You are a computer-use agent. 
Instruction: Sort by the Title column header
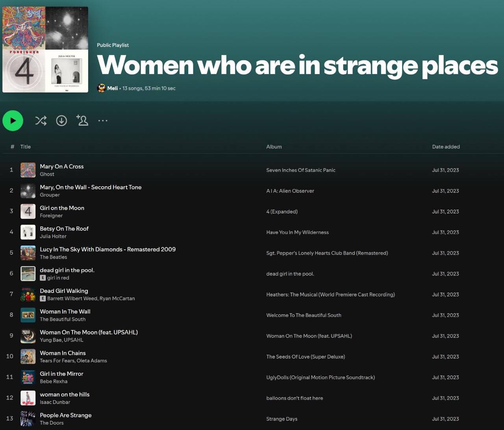pyautogui.click(x=26, y=146)
